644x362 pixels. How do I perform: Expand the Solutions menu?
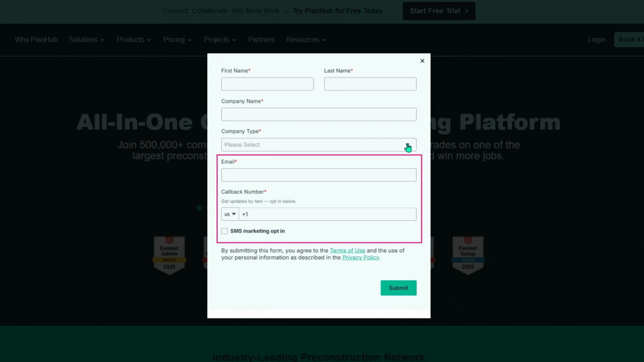coord(87,40)
